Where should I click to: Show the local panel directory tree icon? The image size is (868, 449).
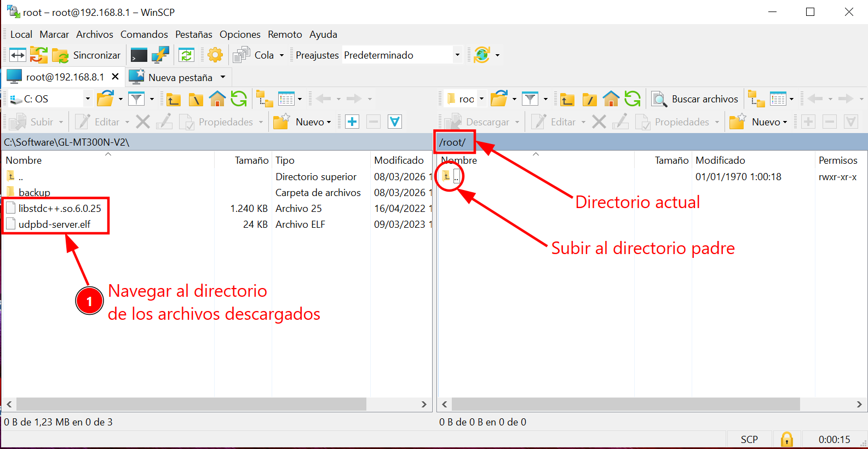(x=265, y=99)
